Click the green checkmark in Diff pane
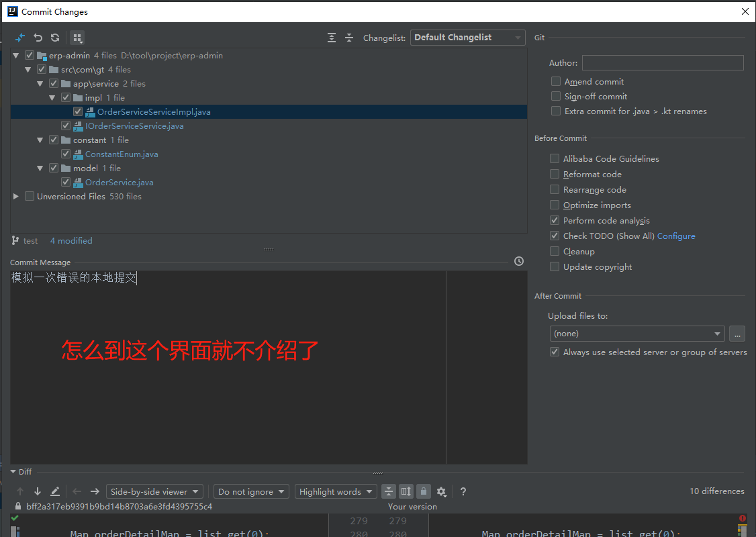 (x=15, y=518)
